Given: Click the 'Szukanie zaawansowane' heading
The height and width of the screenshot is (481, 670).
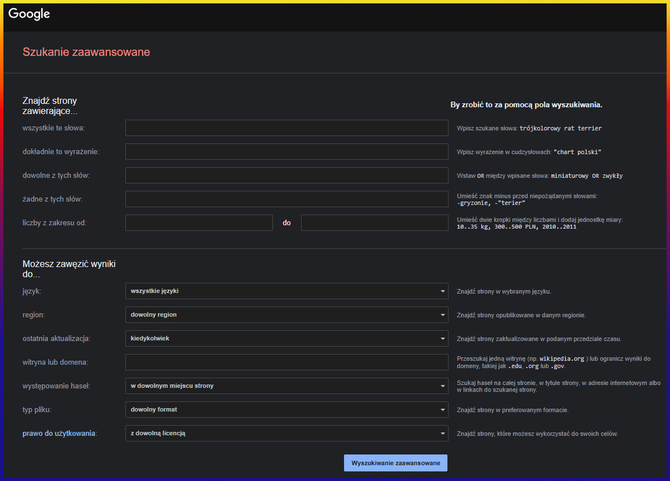Looking at the screenshot, I should point(86,52).
